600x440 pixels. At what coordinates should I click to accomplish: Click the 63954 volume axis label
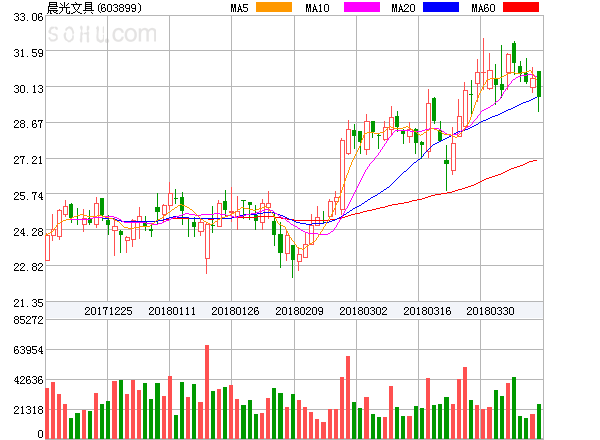pyautogui.click(x=28, y=350)
